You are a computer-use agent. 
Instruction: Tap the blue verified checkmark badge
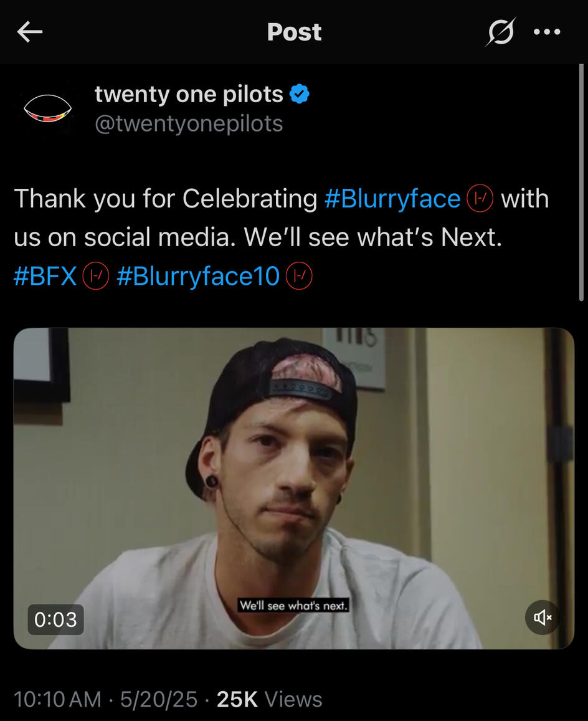coord(299,94)
